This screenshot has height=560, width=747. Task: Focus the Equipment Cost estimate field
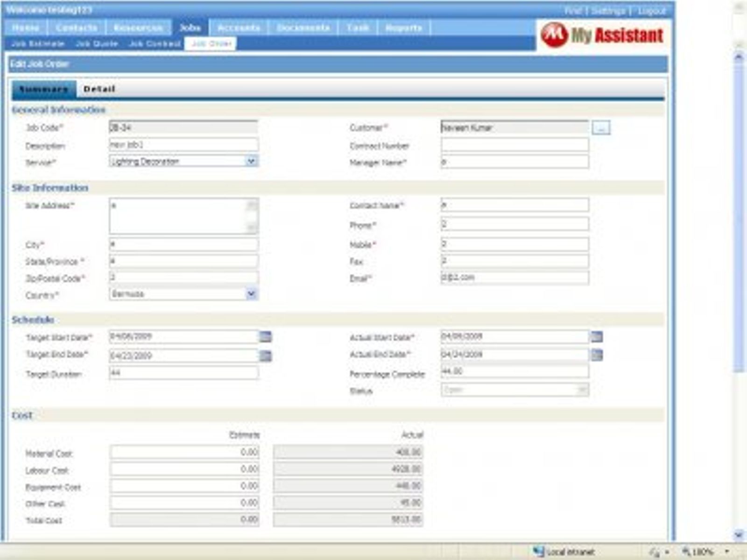(x=184, y=486)
